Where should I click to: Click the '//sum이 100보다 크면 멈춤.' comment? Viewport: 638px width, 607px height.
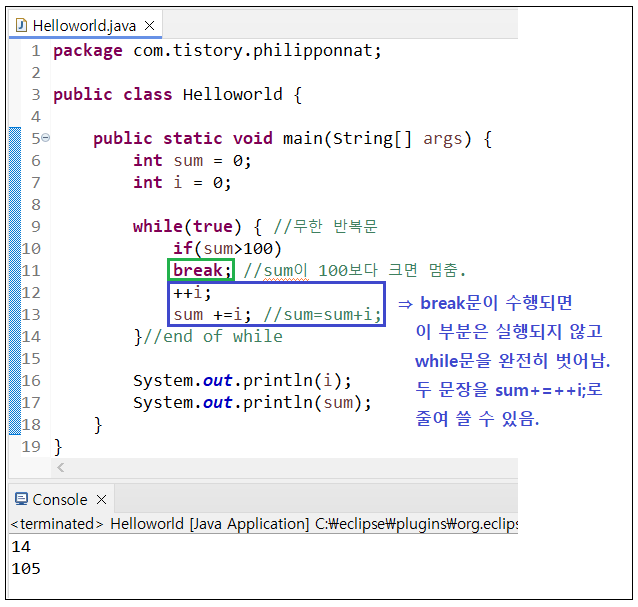coord(354,270)
